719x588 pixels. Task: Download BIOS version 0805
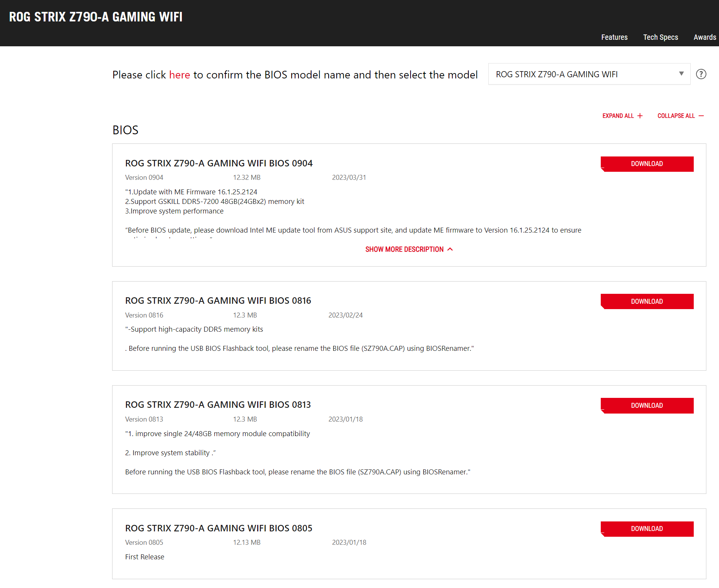(x=647, y=529)
